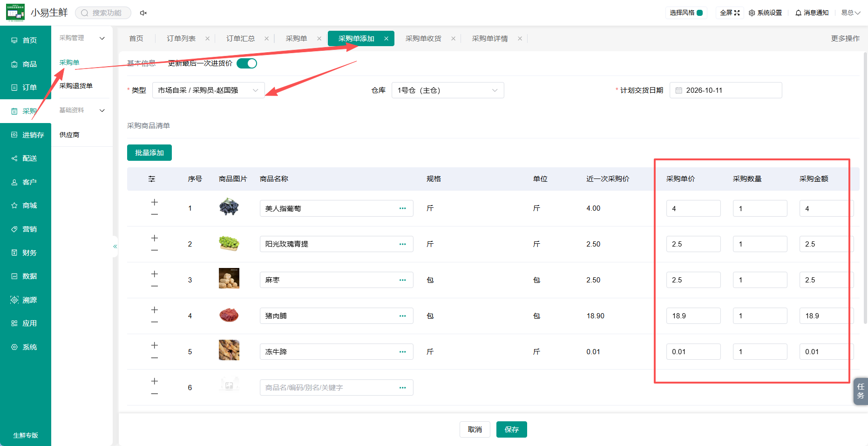The image size is (868, 446).
Task: Click the 采购单价 field for 冻牛蹄
Action: pyautogui.click(x=693, y=352)
